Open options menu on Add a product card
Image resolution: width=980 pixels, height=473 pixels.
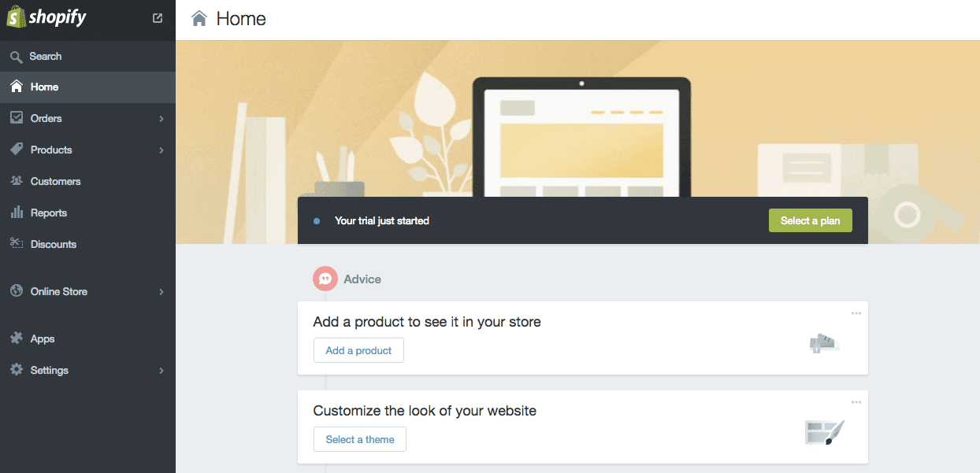pos(856,313)
